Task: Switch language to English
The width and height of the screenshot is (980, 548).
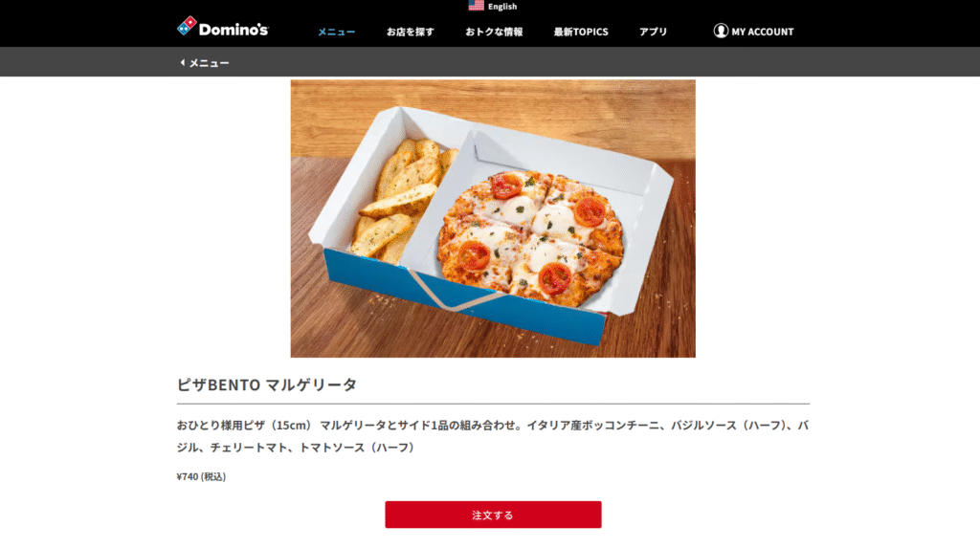Action: click(501, 7)
